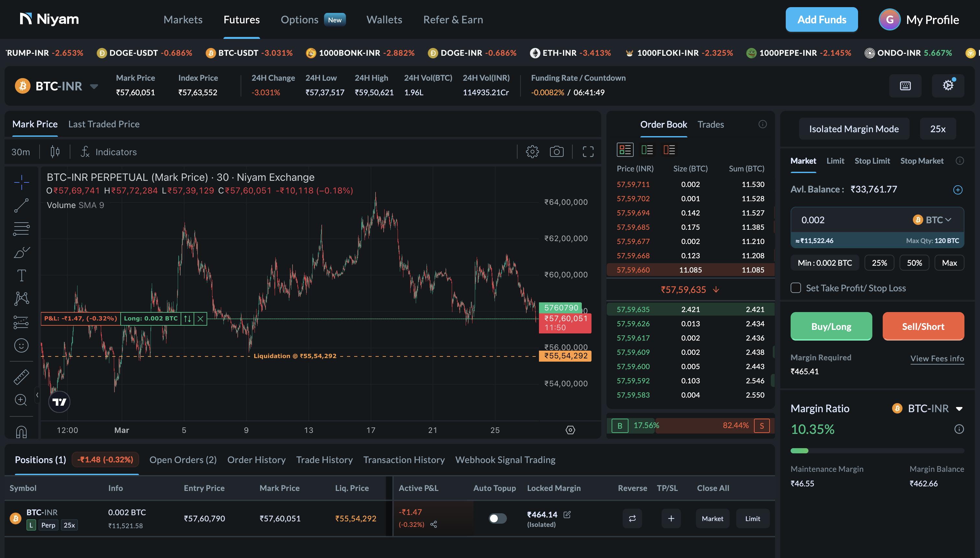
Task: Select the ruler measure tool
Action: coord(21,377)
